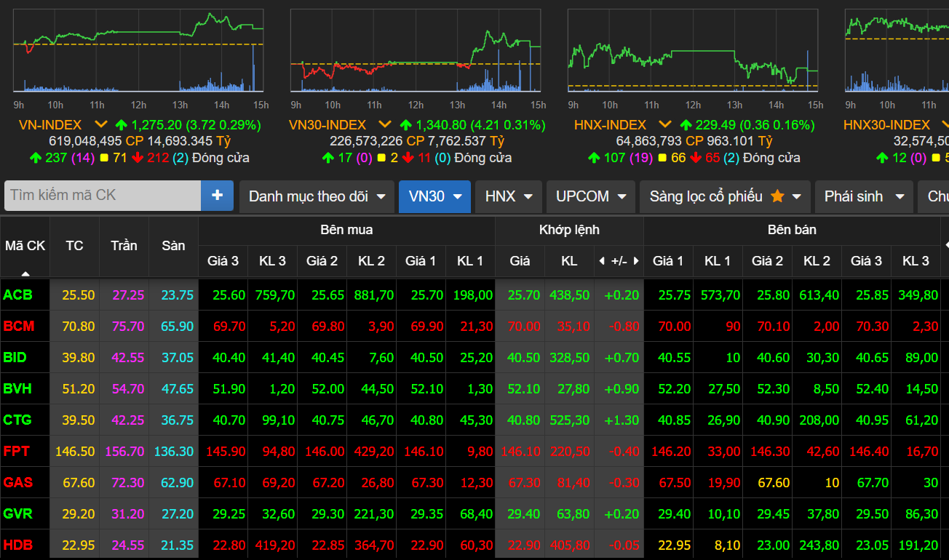The image size is (949, 560).
Task: Select the BCM stock symbol
Action: [19, 326]
